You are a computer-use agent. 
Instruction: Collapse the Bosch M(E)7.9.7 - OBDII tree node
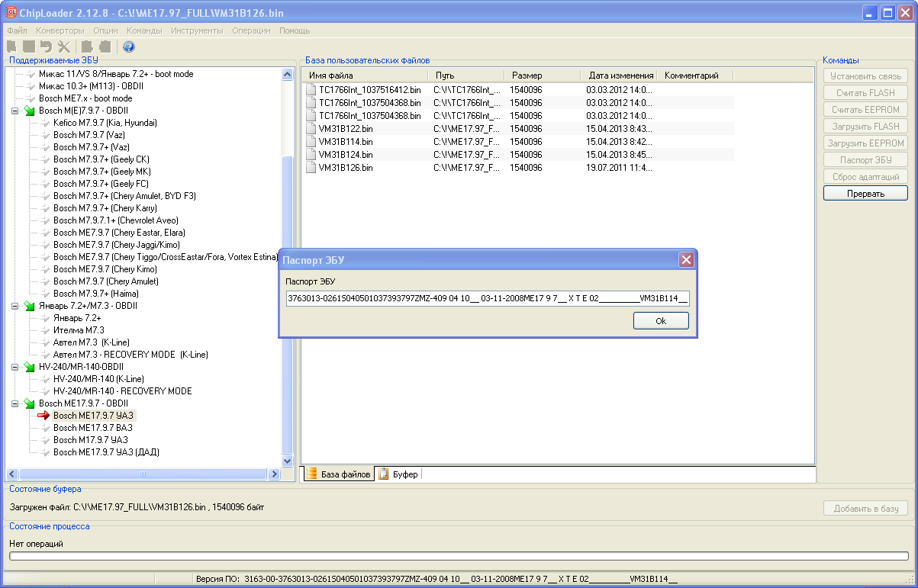click(14, 111)
